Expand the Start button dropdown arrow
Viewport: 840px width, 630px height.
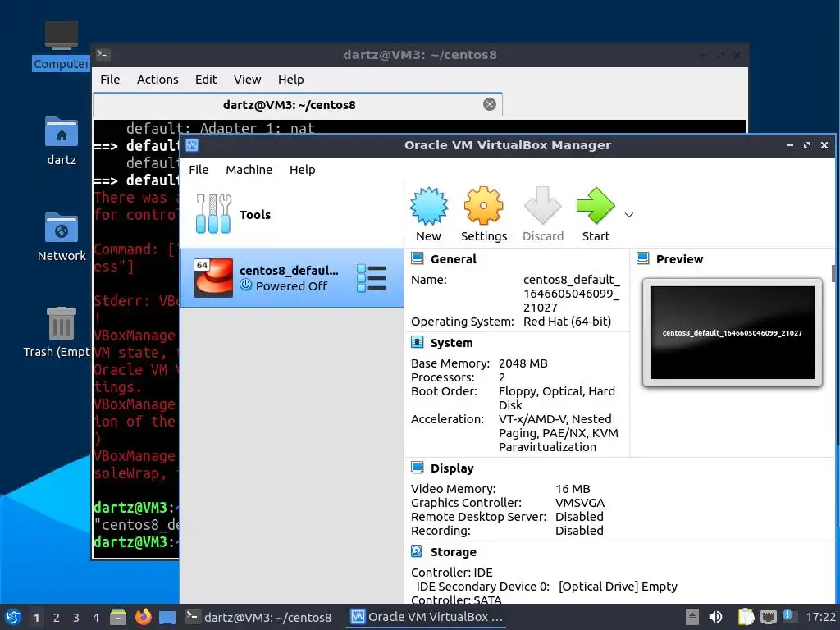[x=629, y=215]
